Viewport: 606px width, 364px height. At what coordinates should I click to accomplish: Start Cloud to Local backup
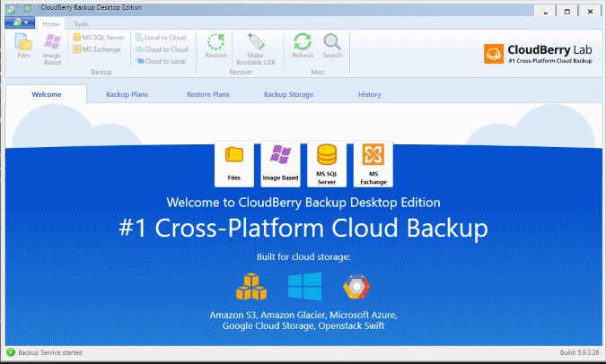click(161, 61)
